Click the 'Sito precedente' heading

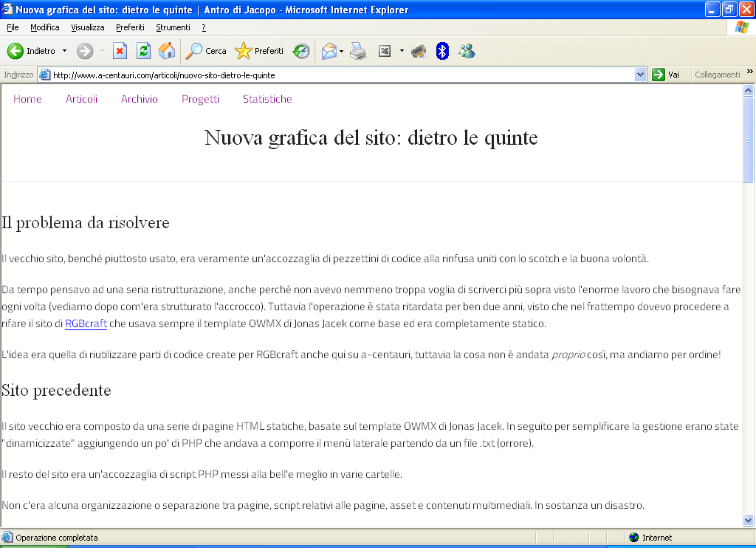pos(56,390)
